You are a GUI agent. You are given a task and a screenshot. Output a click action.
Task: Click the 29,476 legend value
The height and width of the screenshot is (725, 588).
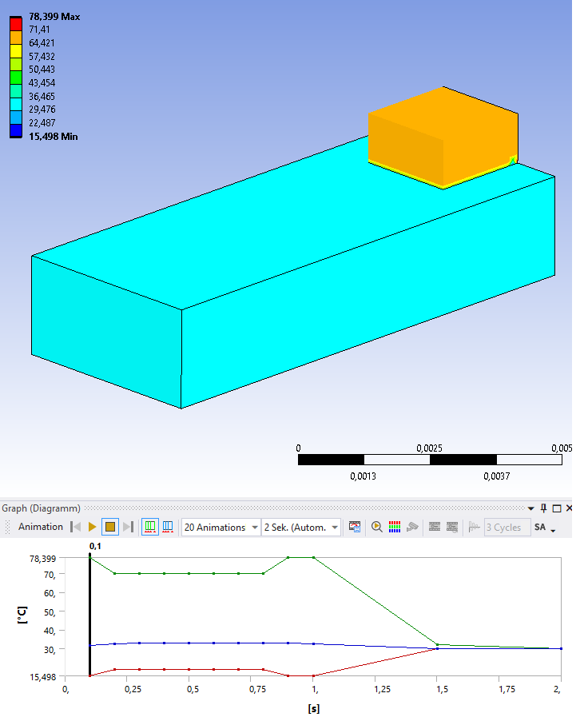[x=42, y=110]
